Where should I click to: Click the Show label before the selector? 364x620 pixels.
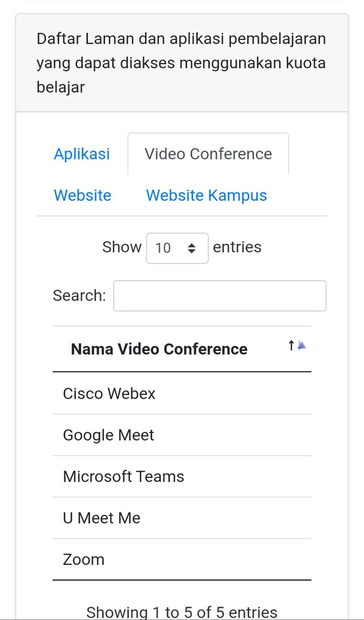[122, 247]
